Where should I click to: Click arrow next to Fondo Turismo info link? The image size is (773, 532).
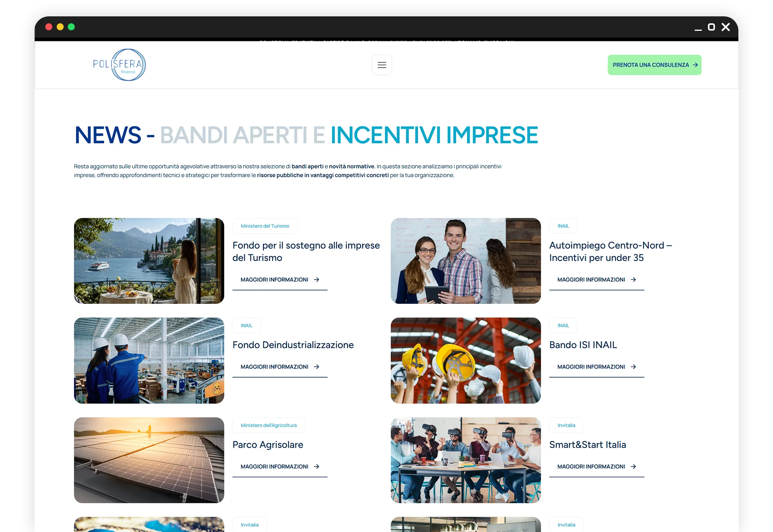pyautogui.click(x=317, y=280)
